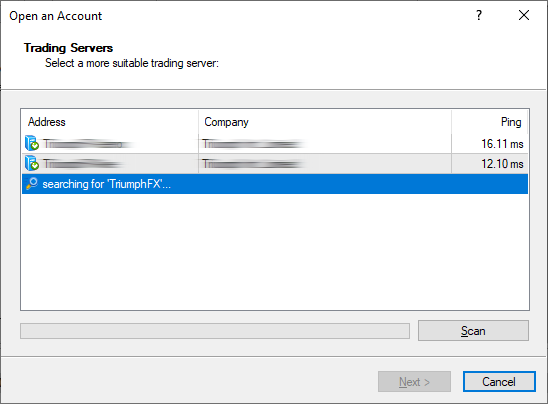Click the server icon with 12.10 ms ping
This screenshot has width=548, height=404.
tap(32, 163)
